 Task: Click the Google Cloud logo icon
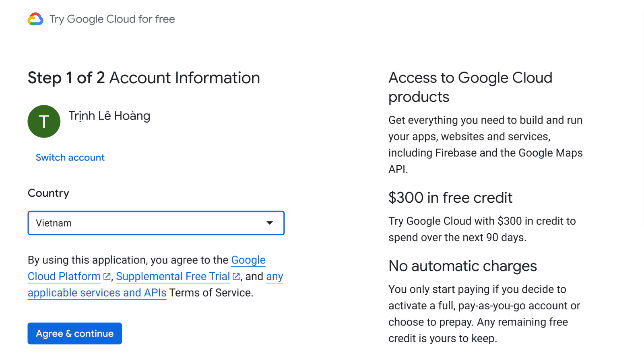point(35,19)
